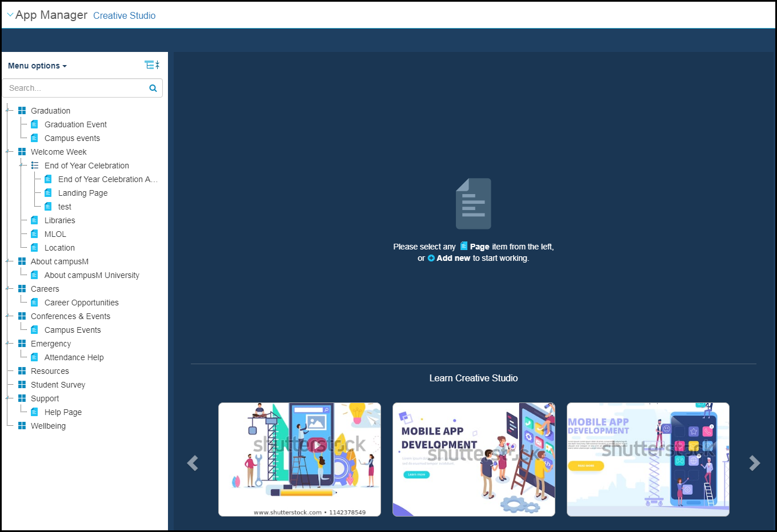Click the Graduation Event page icon
Screen dimensions: 777x532
coord(34,124)
